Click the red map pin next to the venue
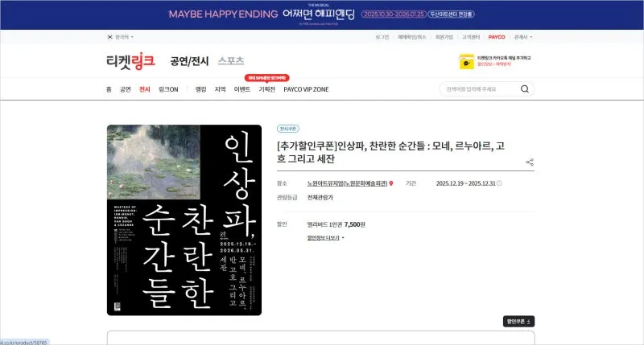Screen dimensions: 644x345 (x=391, y=183)
